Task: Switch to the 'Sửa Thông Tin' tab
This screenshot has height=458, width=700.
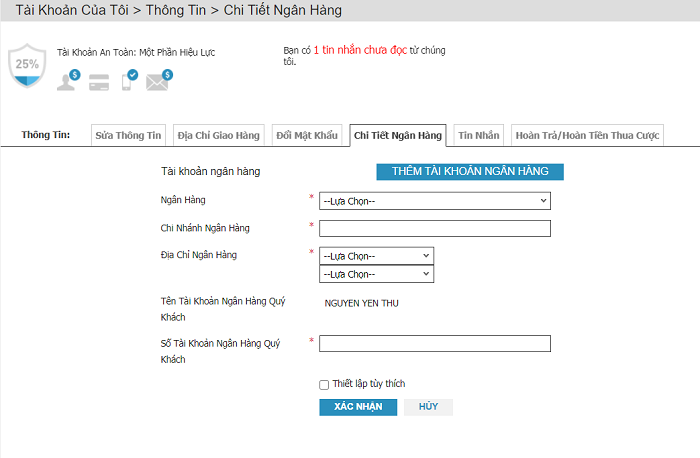Action: click(128, 135)
